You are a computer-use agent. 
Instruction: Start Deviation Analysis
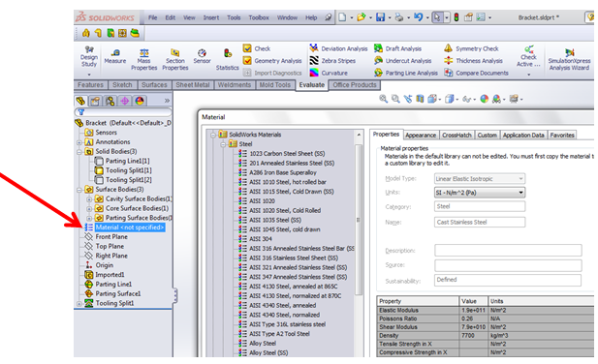(x=338, y=48)
